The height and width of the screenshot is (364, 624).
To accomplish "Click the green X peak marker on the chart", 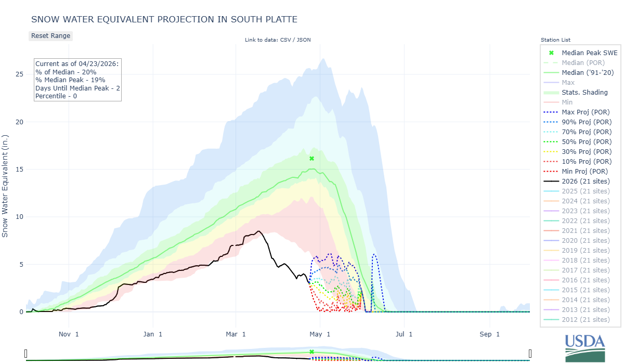I will tap(311, 158).
